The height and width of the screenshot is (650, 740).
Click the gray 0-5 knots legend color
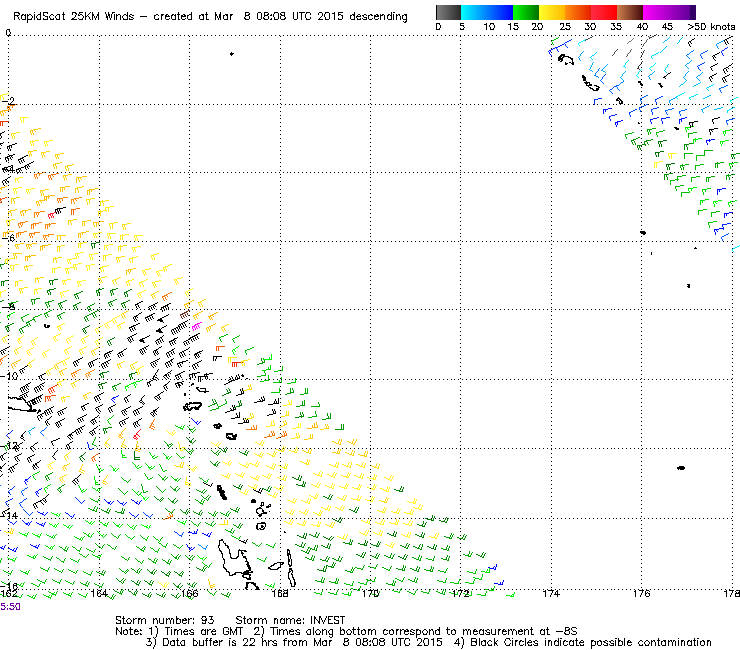pos(448,12)
